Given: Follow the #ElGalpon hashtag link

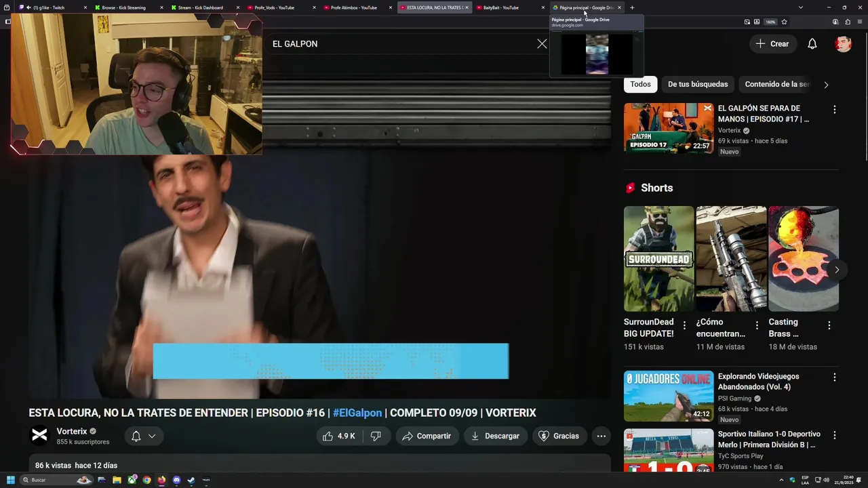Looking at the screenshot, I should pos(357,413).
